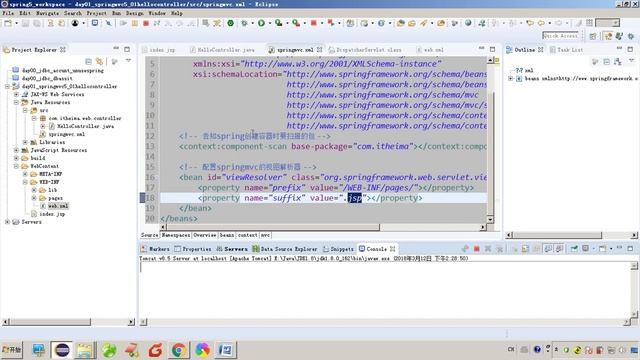Image resolution: width=640 pixels, height=360 pixels.
Task: Switch to the Servers view tab
Action: coord(232,249)
